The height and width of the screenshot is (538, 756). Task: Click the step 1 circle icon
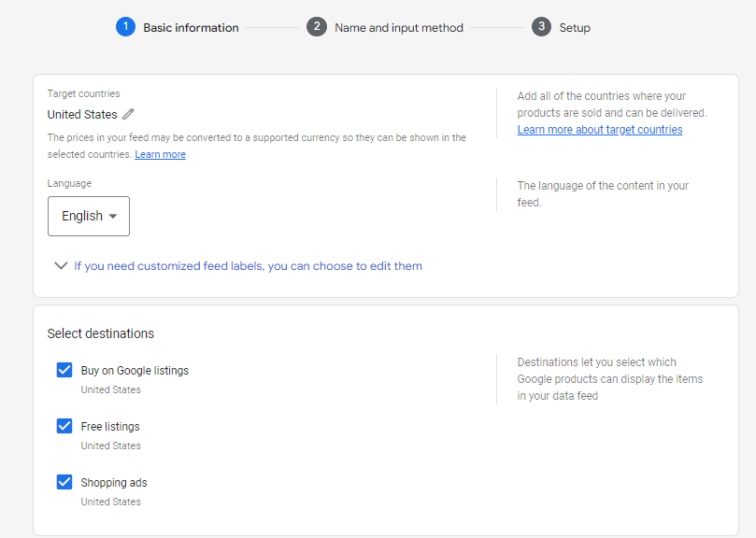pyautogui.click(x=125, y=27)
